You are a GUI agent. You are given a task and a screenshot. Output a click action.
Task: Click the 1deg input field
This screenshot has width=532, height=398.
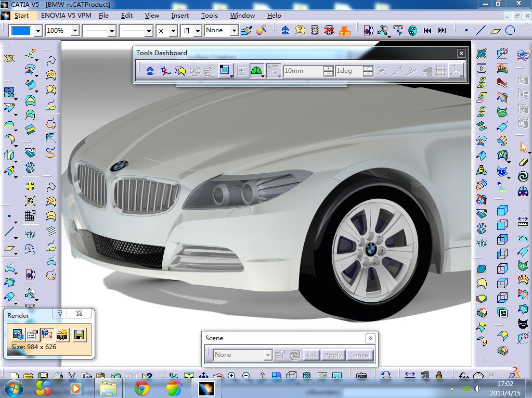pyautogui.click(x=349, y=71)
